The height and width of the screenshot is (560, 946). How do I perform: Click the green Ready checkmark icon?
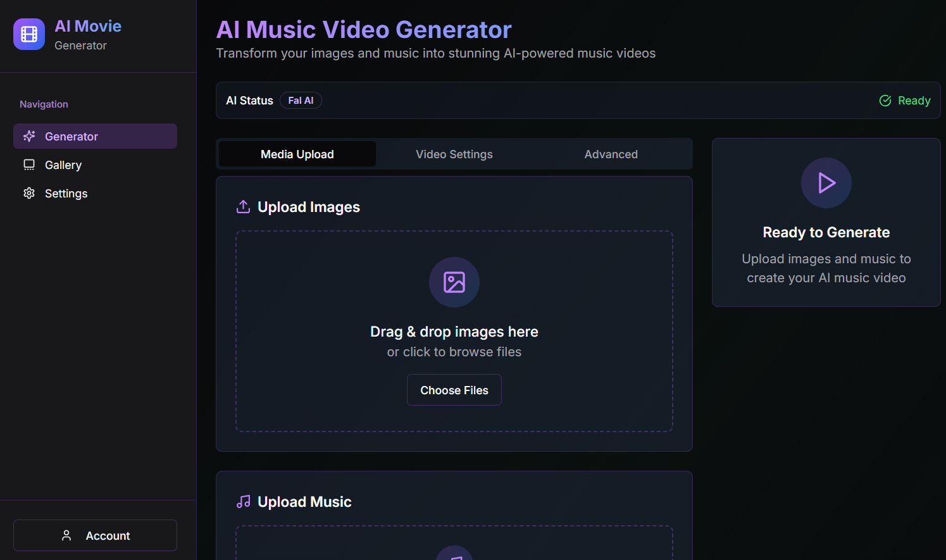point(885,101)
